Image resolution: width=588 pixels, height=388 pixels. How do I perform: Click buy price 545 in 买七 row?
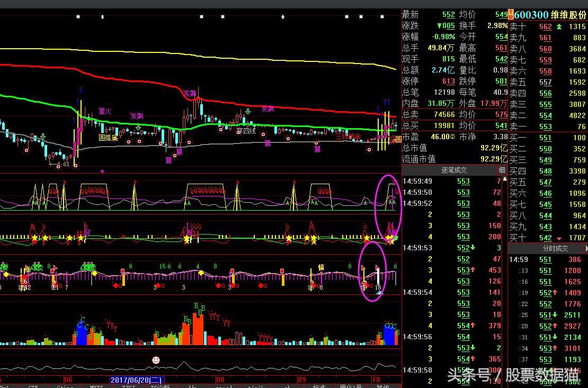point(546,204)
